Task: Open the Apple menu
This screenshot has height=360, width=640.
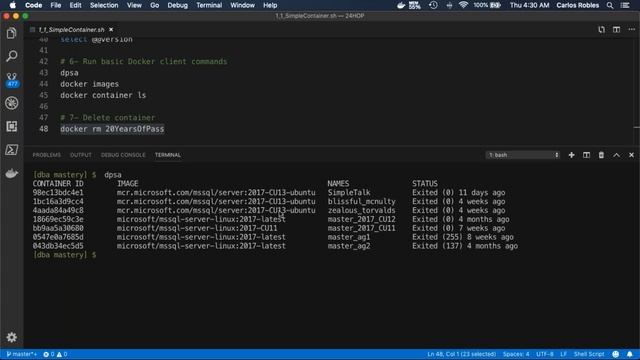Action: 13,5
